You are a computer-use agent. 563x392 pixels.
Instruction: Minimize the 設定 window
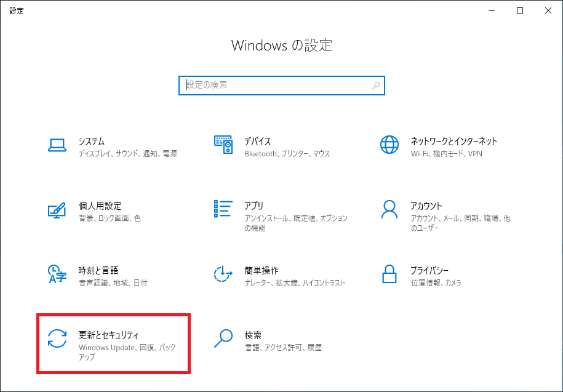click(x=492, y=11)
